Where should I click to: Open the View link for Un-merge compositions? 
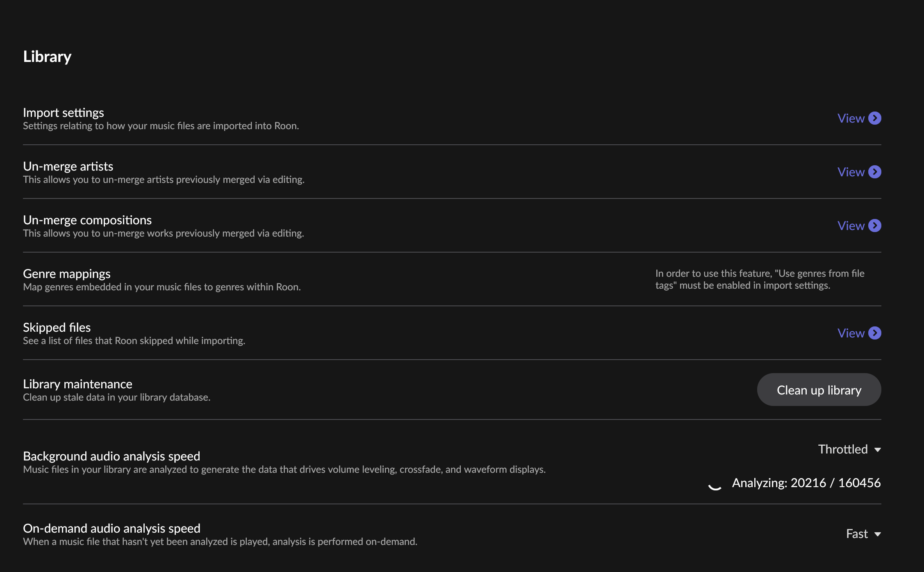pos(851,226)
